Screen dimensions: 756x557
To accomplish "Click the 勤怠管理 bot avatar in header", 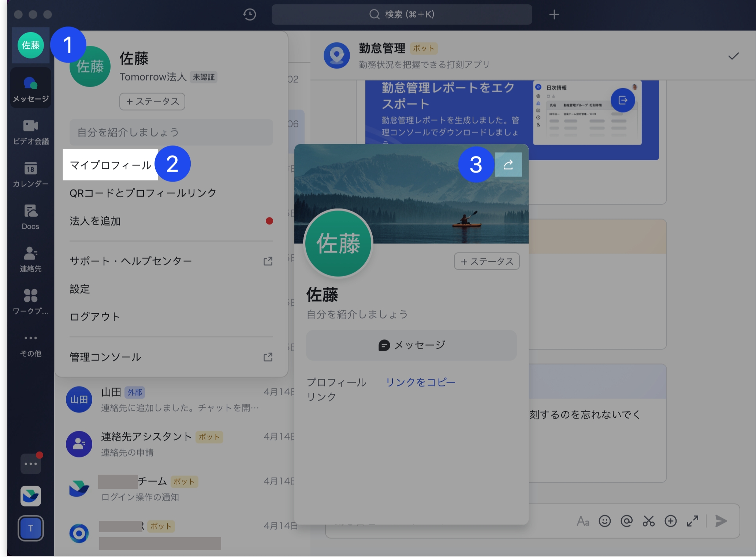I will pyautogui.click(x=337, y=56).
